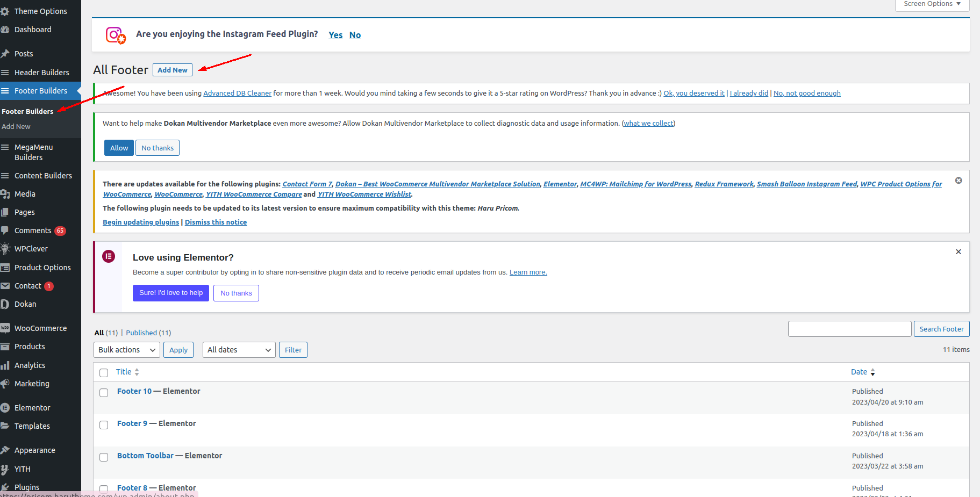The width and height of the screenshot is (980, 497).
Task: Click the Dokan logo icon
Action: tap(5, 304)
